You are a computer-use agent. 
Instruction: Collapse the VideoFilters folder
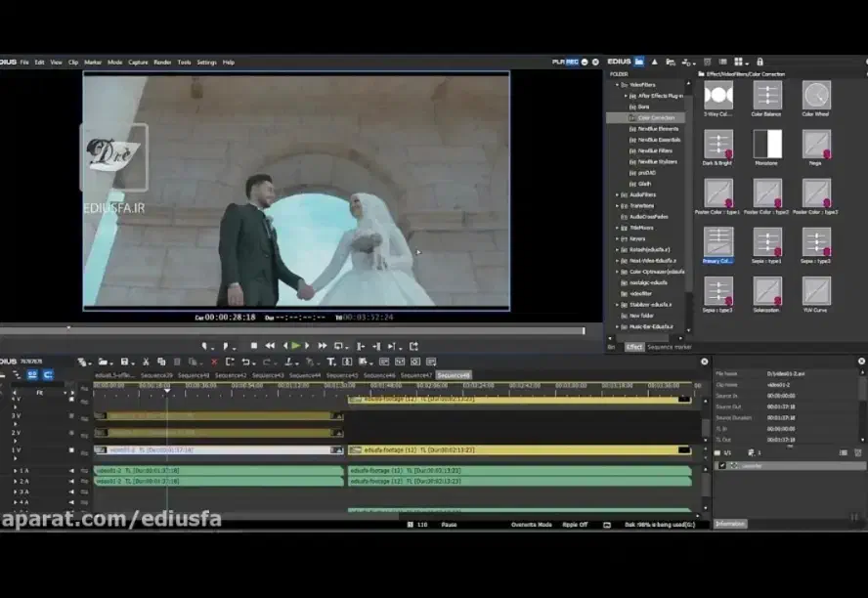pos(617,85)
